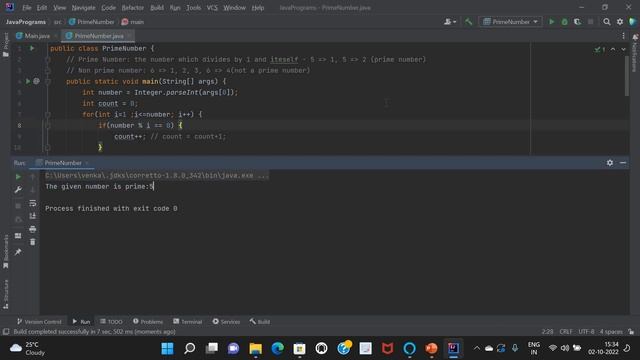Viewport: 640px width, 360px height.
Task: Toggle scroll to end of console
Action: pos(33,216)
